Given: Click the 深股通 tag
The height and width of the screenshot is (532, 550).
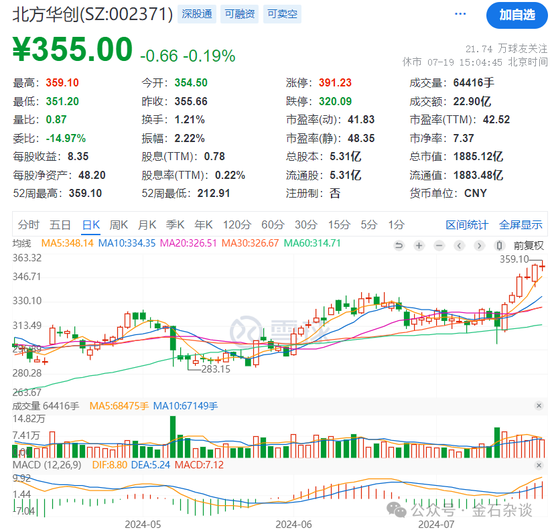Looking at the screenshot, I should pos(197,14).
